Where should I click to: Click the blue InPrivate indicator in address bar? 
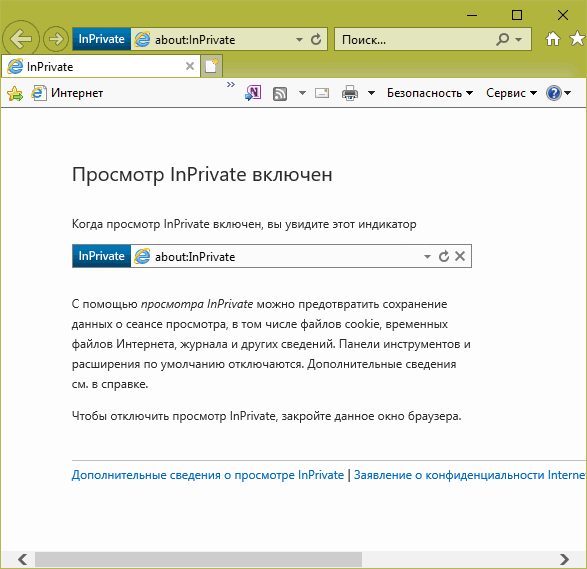[x=101, y=39]
